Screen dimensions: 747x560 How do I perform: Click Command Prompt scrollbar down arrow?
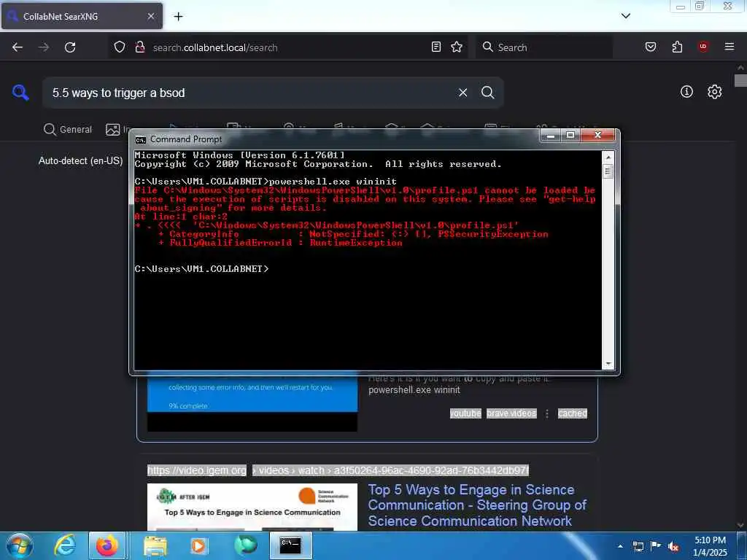tap(608, 365)
